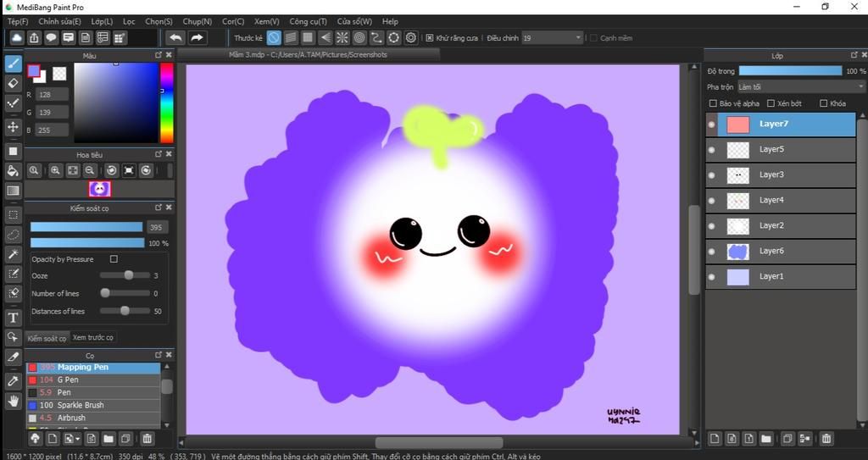Select the Brush tool in left toolbar
The height and width of the screenshot is (460, 868).
(x=14, y=64)
